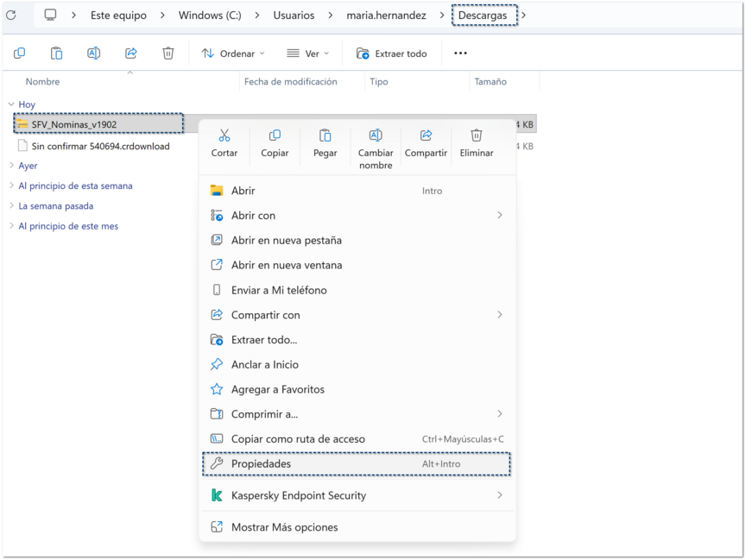Click the Extraer todo toolbar button
This screenshot has width=746, height=560.
click(392, 53)
